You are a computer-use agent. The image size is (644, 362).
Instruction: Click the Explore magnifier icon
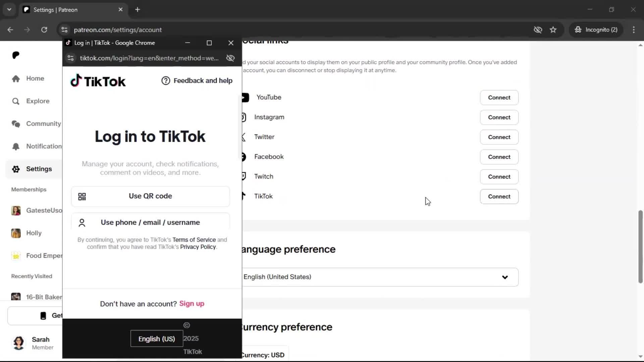point(16,101)
